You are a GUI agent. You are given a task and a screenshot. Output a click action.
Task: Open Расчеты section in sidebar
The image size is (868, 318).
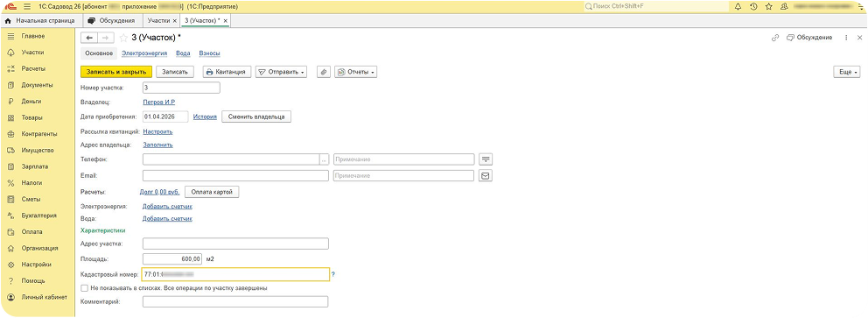(x=33, y=68)
